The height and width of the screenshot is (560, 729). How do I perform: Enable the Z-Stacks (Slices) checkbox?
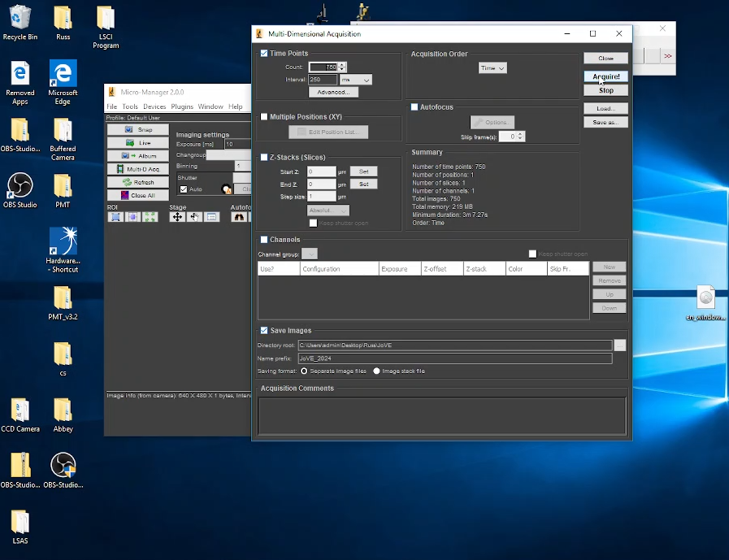click(264, 157)
